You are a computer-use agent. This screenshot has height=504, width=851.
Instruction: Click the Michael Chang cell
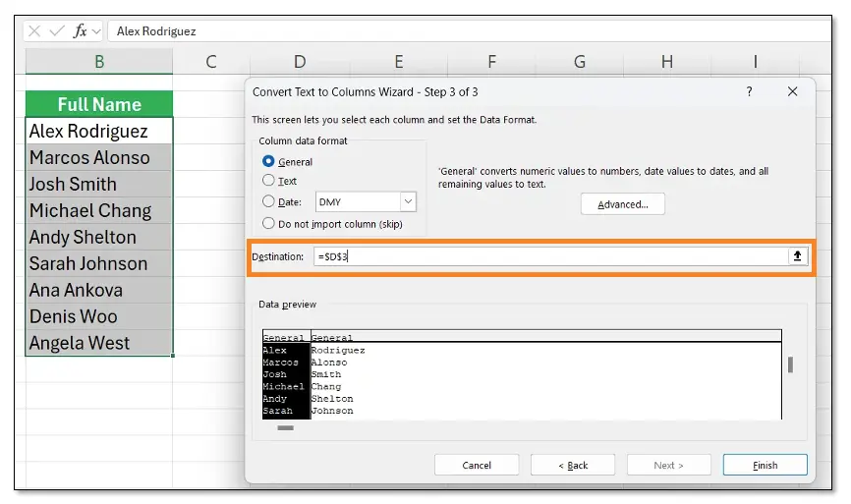(x=99, y=210)
